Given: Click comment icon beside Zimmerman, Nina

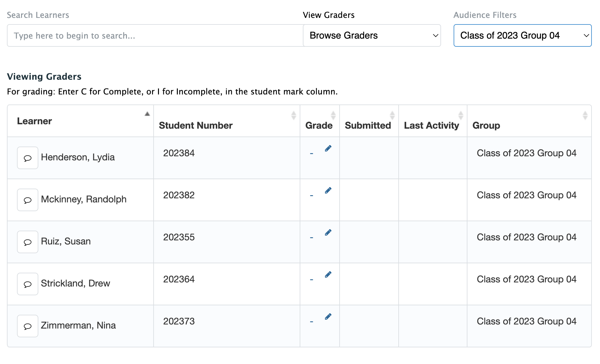Looking at the screenshot, I should (x=28, y=326).
